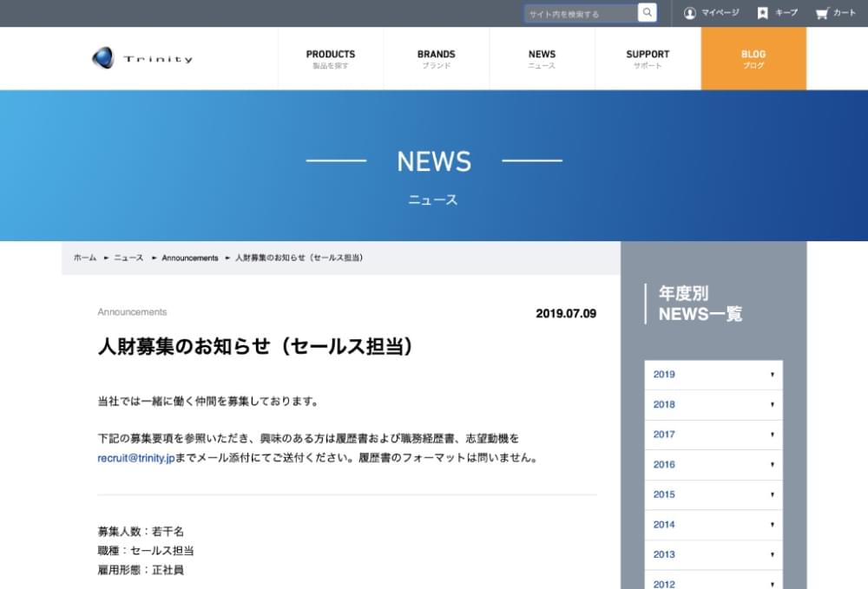Click the Keep bookmark icon

click(762, 13)
